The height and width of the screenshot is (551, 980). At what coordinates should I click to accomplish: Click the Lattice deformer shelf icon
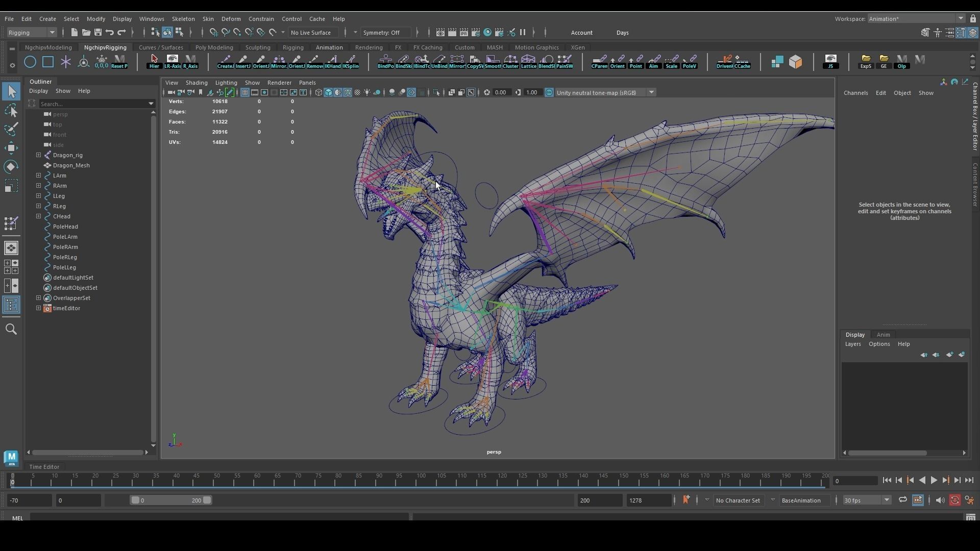pyautogui.click(x=528, y=62)
